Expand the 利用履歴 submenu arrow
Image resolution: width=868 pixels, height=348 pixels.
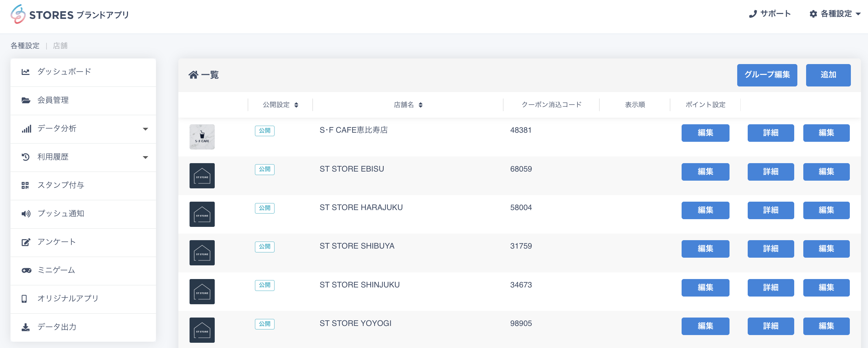[145, 158]
